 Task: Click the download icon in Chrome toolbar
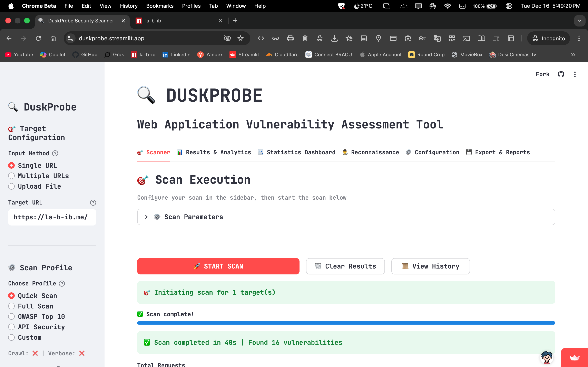coord(334,38)
